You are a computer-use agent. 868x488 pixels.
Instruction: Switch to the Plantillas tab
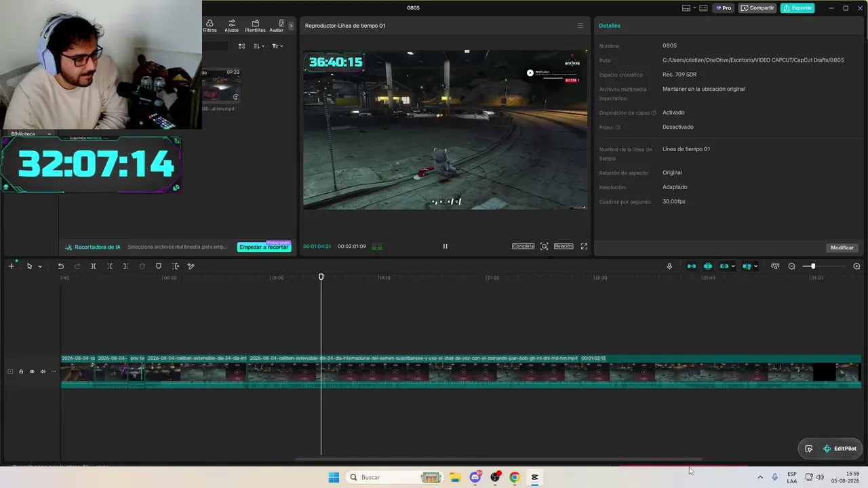(255, 26)
